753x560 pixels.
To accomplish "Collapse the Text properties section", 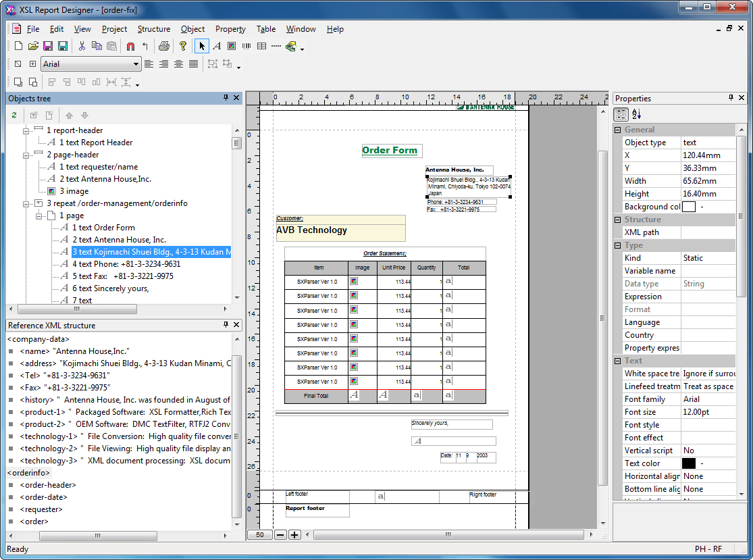I will (618, 361).
